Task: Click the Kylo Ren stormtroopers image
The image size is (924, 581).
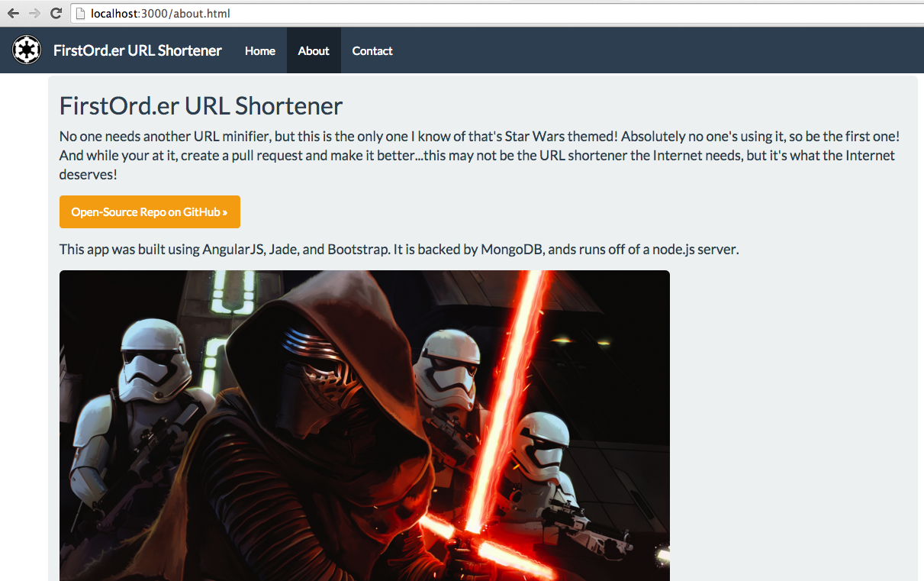Action: click(365, 425)
